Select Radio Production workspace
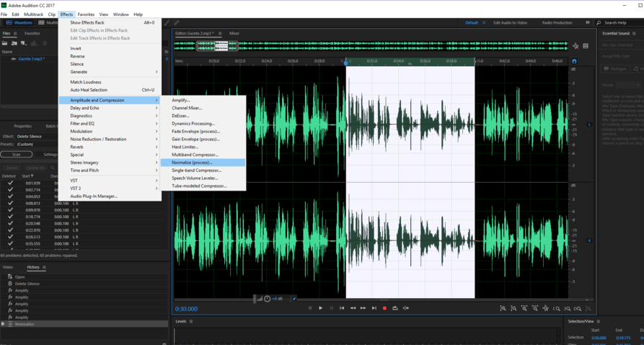This screenshot has width=644, height=345. click(557, 22)
